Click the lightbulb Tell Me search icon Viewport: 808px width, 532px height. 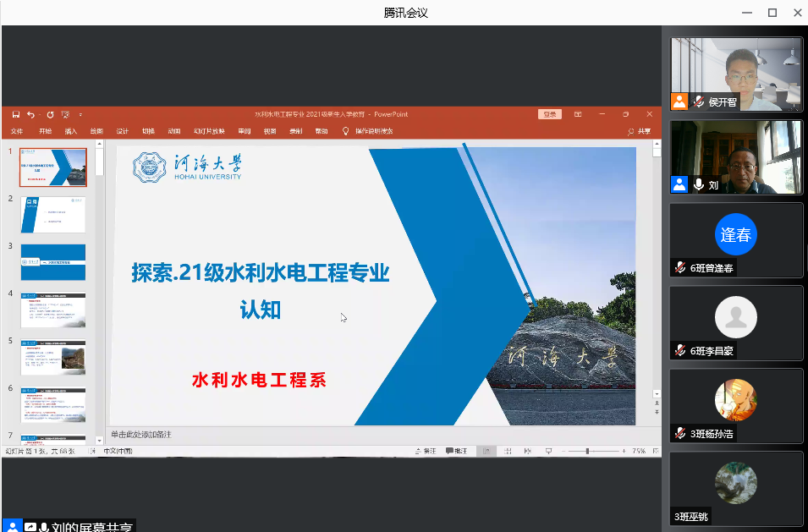click(345, 131)
